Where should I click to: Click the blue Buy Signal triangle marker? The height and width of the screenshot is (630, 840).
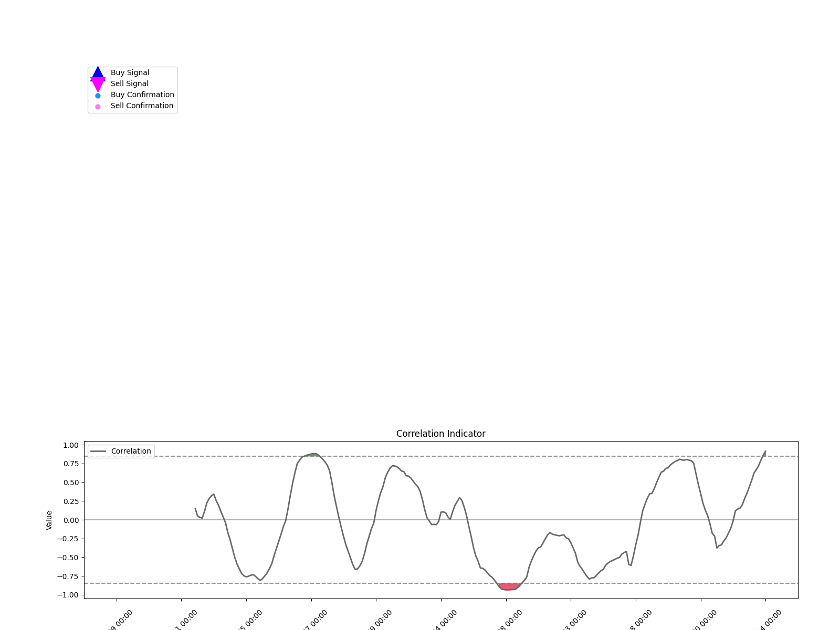click(x=97, y=72)
